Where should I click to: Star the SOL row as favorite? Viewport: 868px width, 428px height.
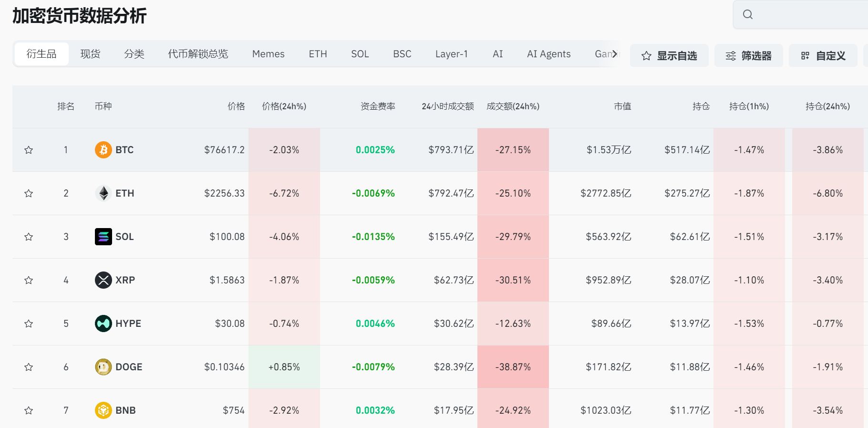pyautogui.click(x=29, y=237)
